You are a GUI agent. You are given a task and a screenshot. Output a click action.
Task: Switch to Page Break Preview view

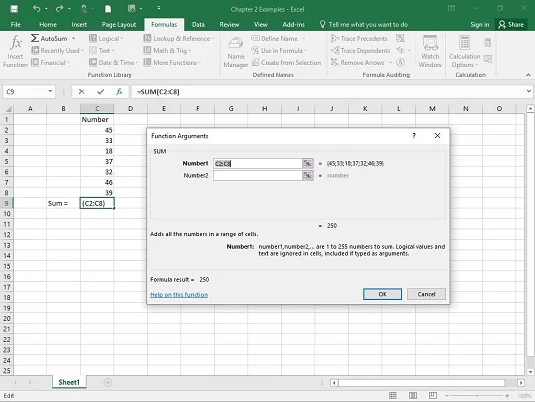coord(433,395)
